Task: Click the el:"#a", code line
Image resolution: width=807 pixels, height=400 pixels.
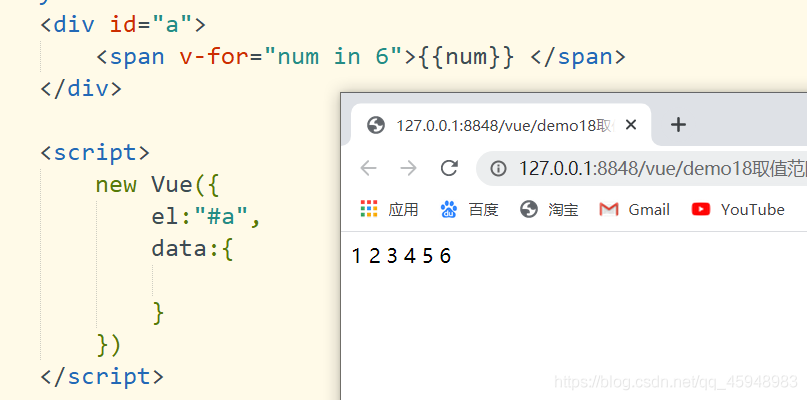Action: pos(206,217)
